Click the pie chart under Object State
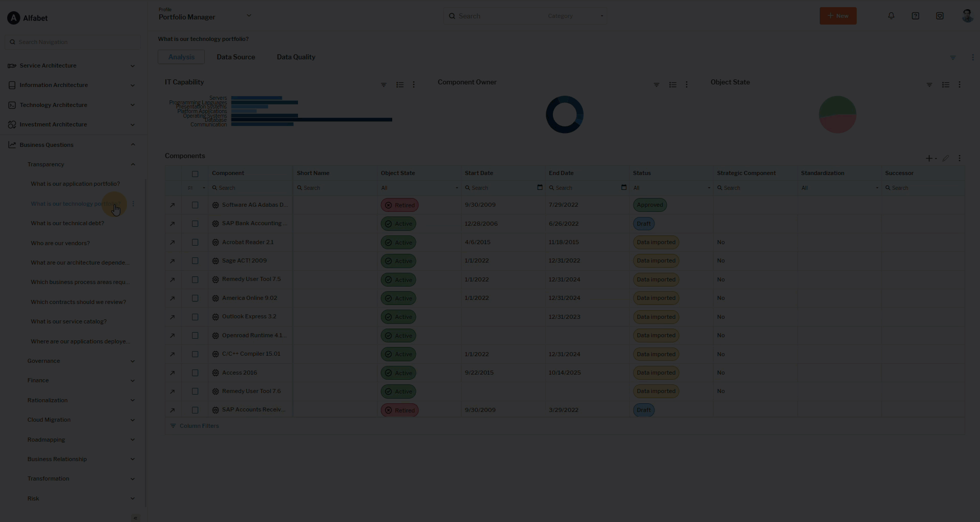The image size is (980, 522). click(837, 115)
